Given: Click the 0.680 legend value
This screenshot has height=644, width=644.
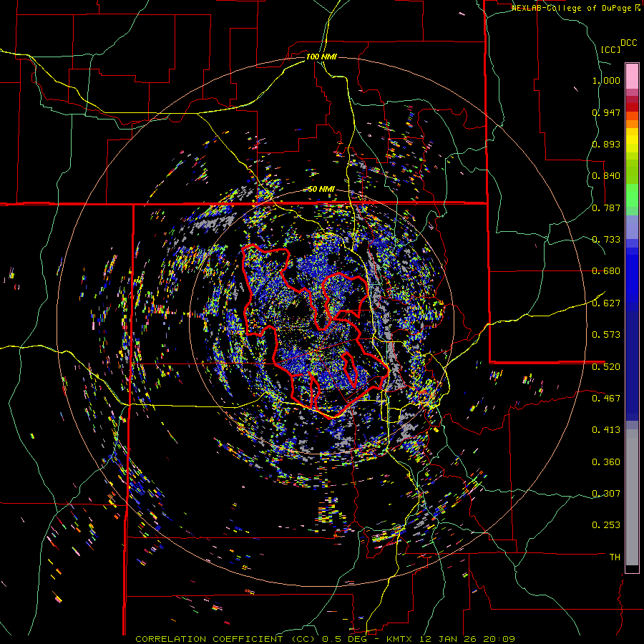Looking at the screenshot, I should pos(606,271).
